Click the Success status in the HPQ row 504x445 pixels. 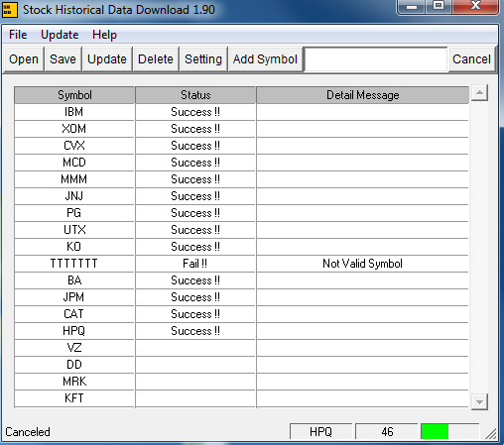[x=195, y=331]
